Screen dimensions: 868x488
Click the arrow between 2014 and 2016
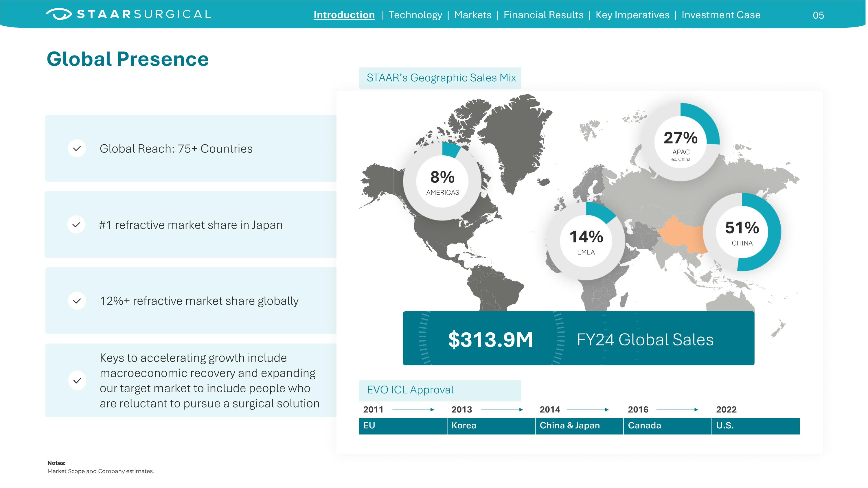coord(588,410)
